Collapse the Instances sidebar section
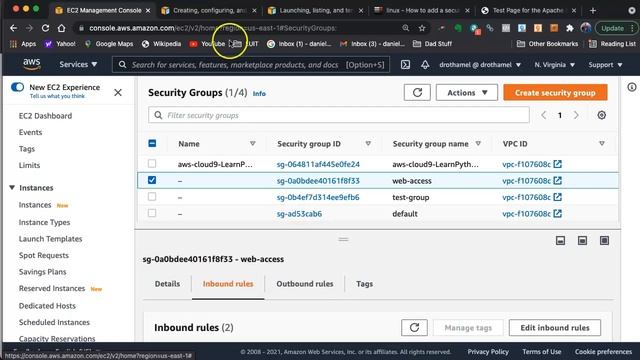Screen dimensions: 640x360 [12, 188]
